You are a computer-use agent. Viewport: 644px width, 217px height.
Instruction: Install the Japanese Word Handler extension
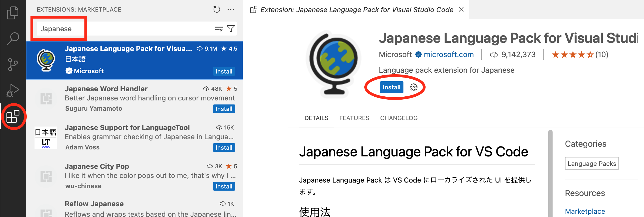224,109
